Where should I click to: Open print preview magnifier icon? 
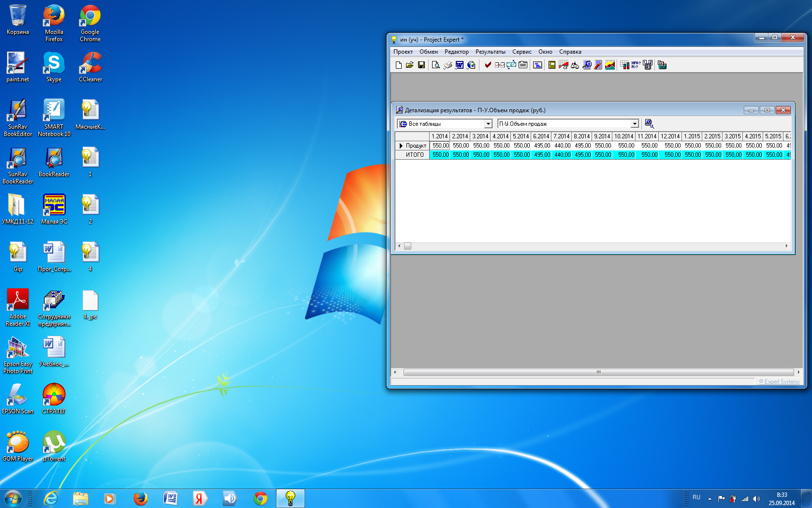(x=435, y=65)
